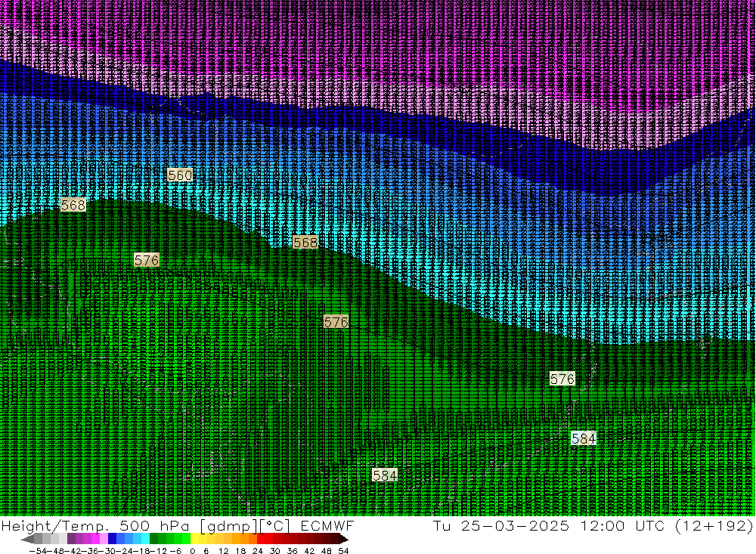
Task: Click the 12:00 UTC time text
Action: click(622, 525)
